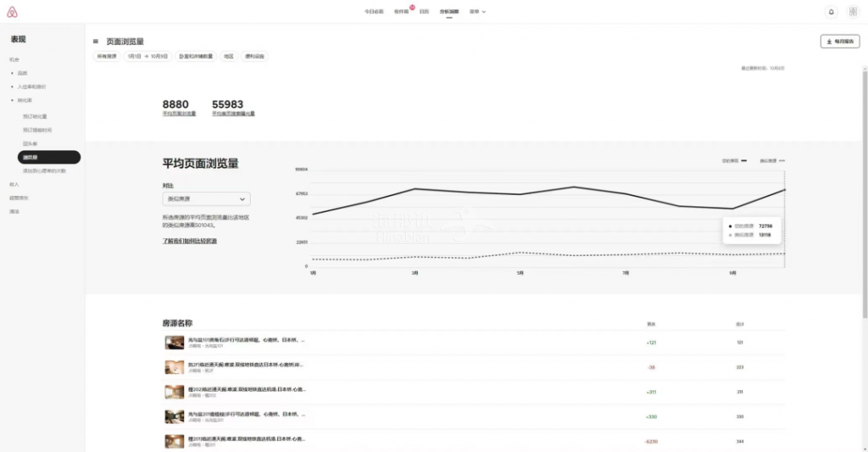Open the bedroom and bed count filter

pyautogui.click(x=196, y=57)
